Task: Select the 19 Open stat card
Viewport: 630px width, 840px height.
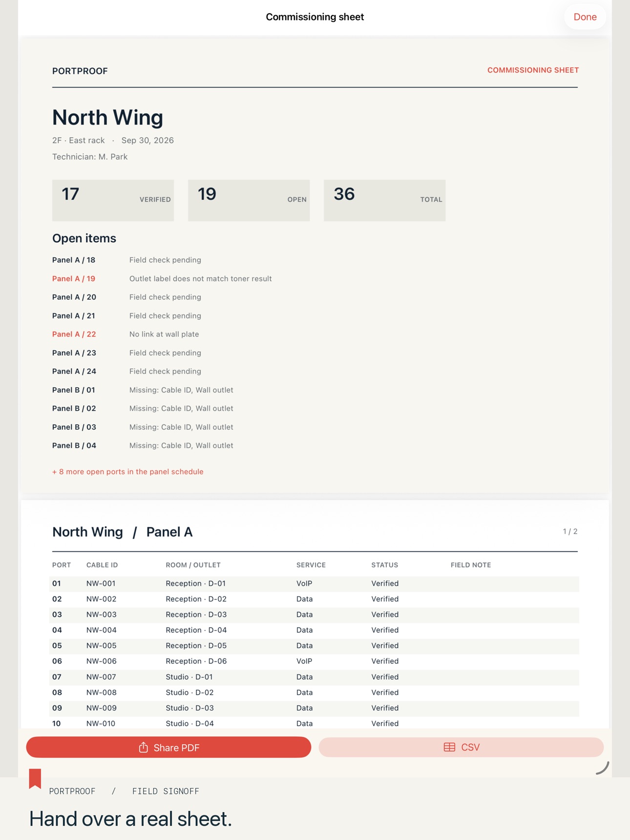Action: 249,200
